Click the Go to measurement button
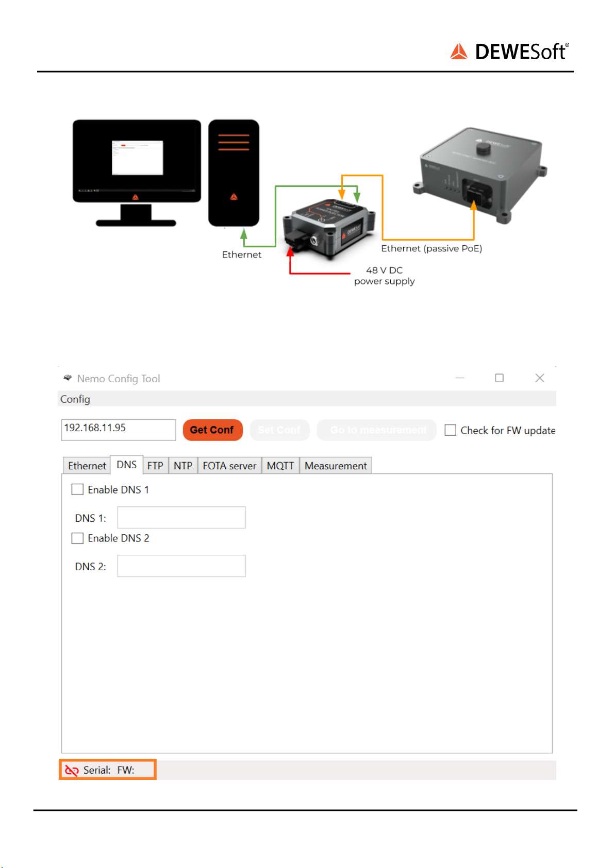 tap(377, 430)
